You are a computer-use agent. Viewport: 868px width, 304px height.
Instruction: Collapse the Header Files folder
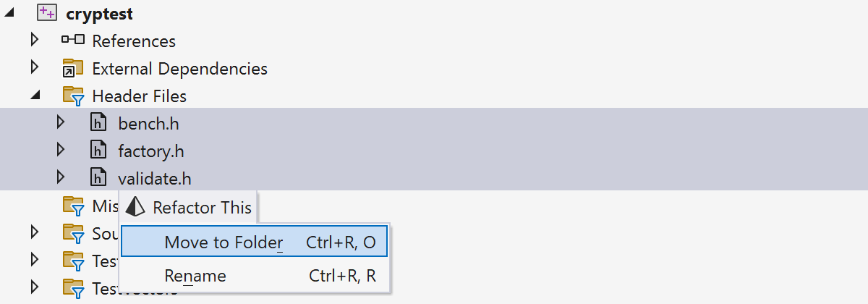point(35,96)
